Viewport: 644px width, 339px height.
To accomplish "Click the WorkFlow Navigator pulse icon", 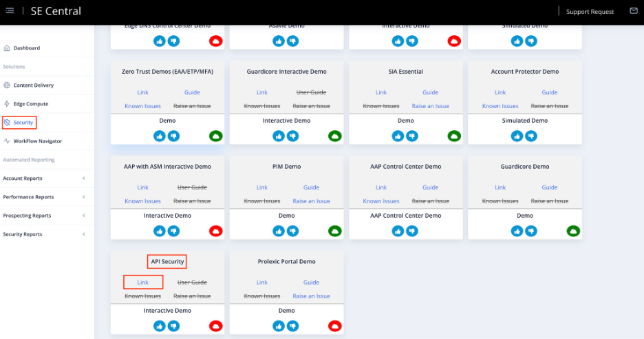I will tap(7, 141).
